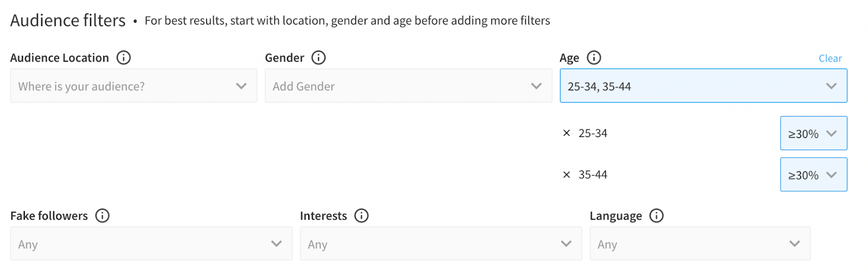The image size is (868, 276).
Task: Click the Gender info icon
Action: (318, 58)
